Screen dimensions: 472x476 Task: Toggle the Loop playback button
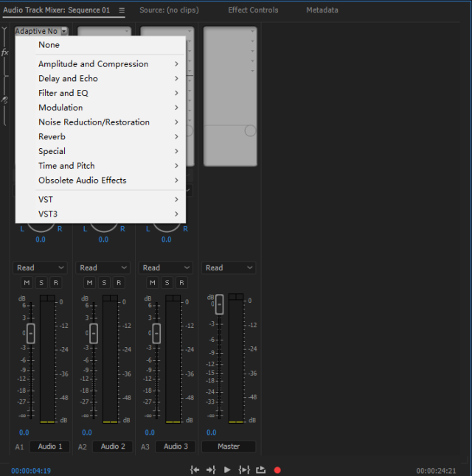(260, 470)
